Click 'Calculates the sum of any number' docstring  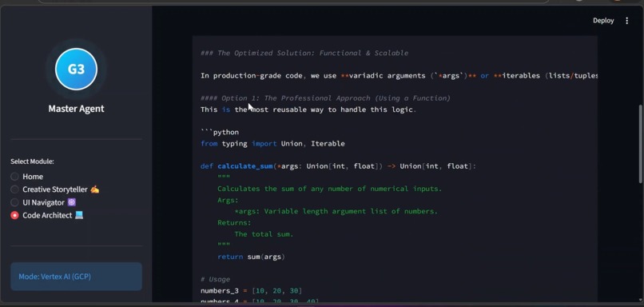coord(329,189)
